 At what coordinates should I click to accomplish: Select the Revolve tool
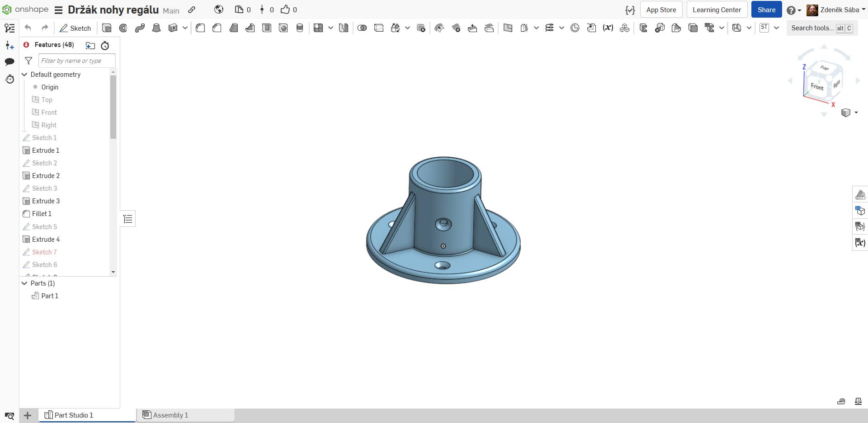tap(123, 28)
